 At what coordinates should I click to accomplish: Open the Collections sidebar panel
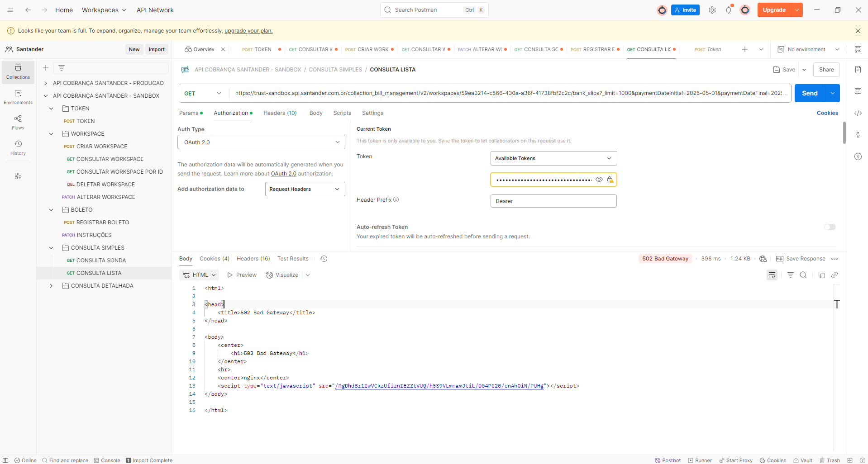18,72
